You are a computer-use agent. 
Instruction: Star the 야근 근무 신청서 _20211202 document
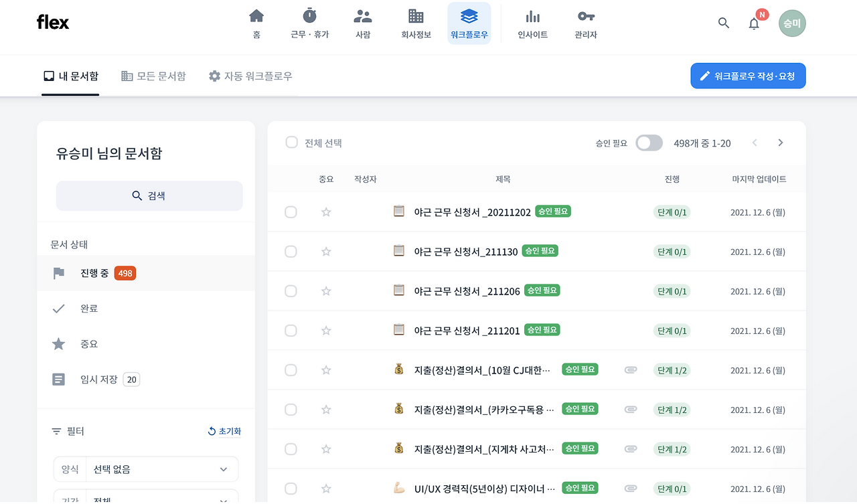(326, 212)
